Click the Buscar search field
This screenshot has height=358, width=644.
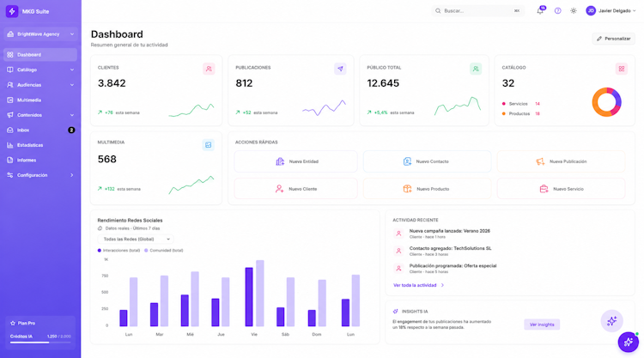click(478, 11)
